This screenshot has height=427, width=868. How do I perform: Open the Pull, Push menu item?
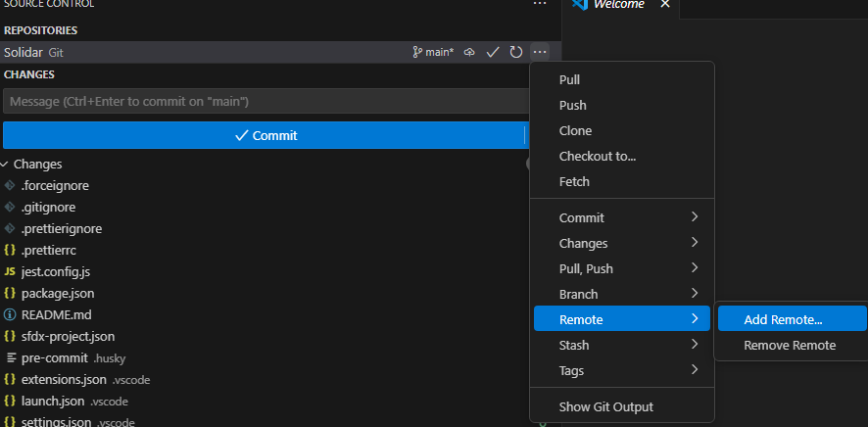[622, 268]
